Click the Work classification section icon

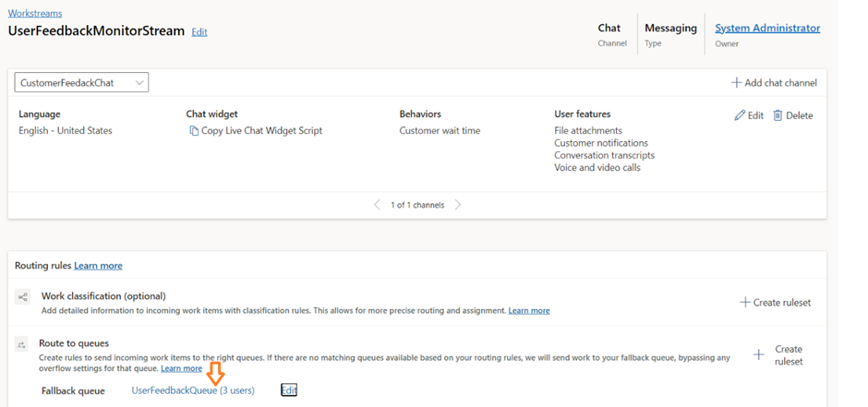point(22,297)
